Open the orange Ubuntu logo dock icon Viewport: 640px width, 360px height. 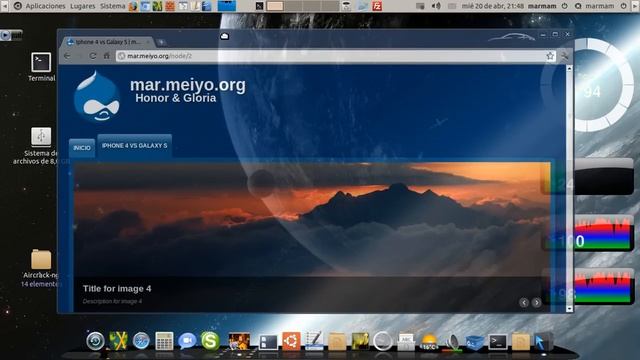(x=291, y=341)
